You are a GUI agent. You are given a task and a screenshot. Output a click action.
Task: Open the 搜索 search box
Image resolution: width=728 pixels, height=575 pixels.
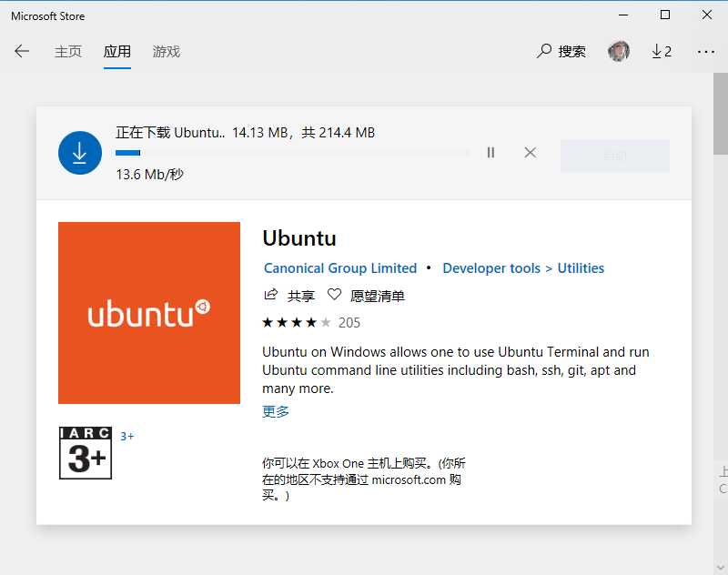coord(561,51)
